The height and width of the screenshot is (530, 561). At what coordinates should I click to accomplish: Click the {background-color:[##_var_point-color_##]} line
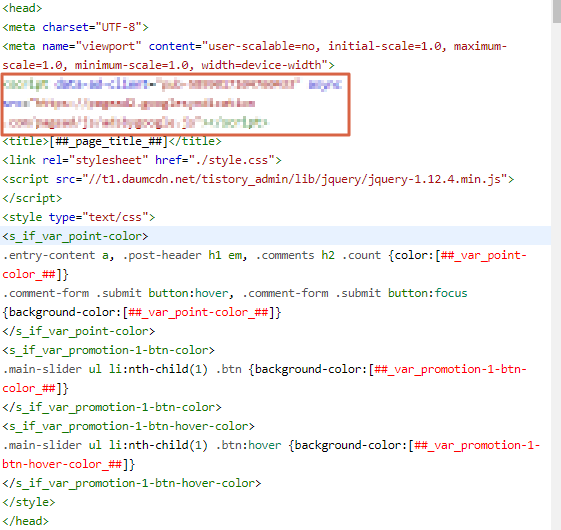click(142, 312)
